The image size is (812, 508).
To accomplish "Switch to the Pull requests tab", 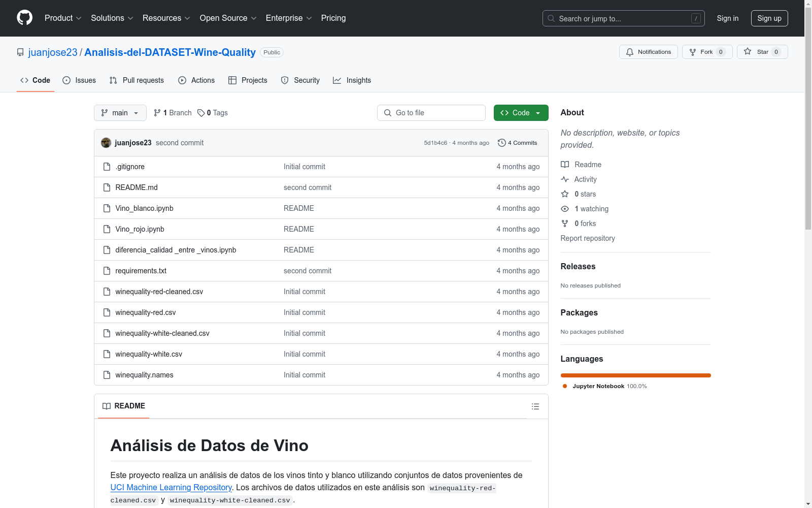I will click(x=137, y=80).
